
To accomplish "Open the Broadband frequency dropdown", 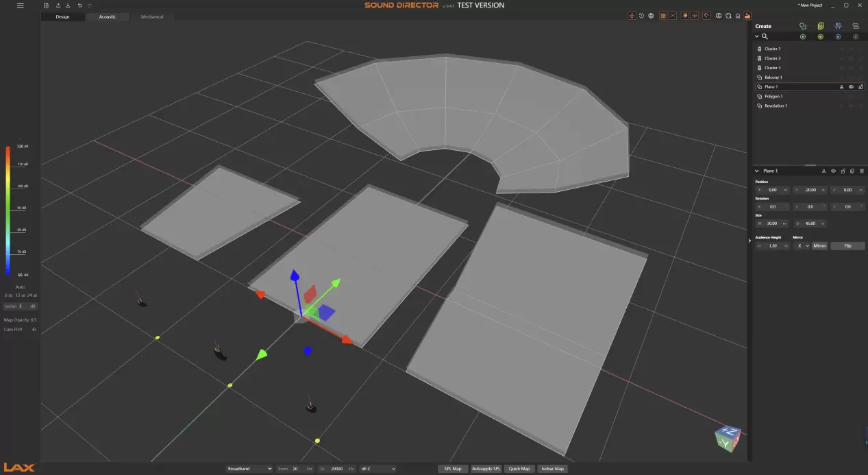I will 249,469.
